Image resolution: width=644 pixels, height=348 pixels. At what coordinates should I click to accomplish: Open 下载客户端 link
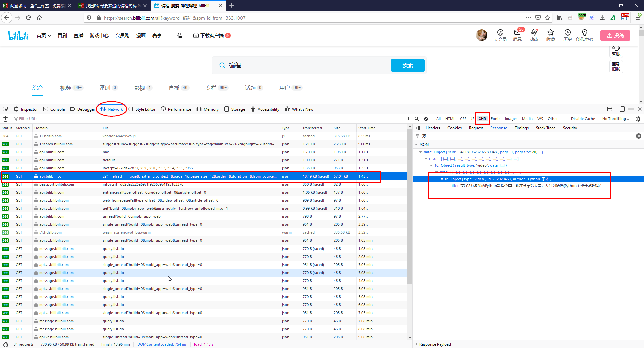pyautogui.click(x=212, y=36)
